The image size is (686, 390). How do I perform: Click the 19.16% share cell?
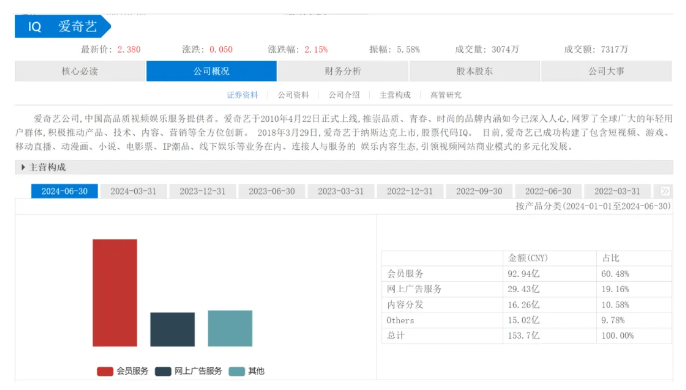coord(615,289)
